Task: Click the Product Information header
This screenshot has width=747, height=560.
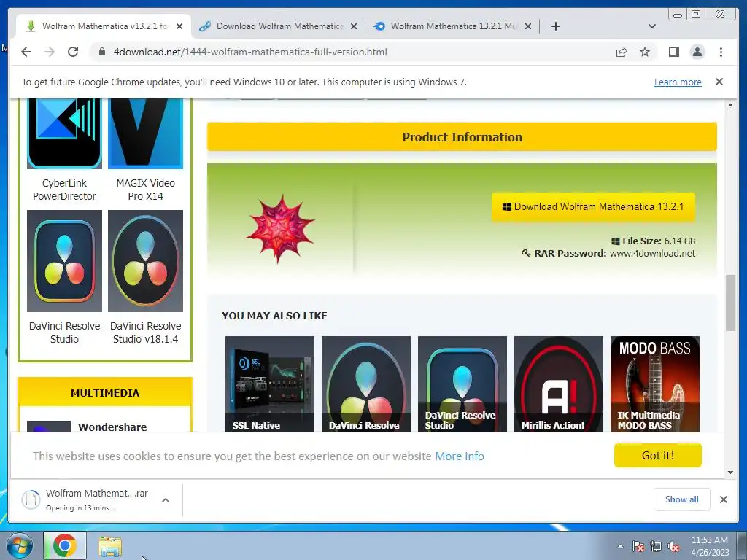Action: 462,136
